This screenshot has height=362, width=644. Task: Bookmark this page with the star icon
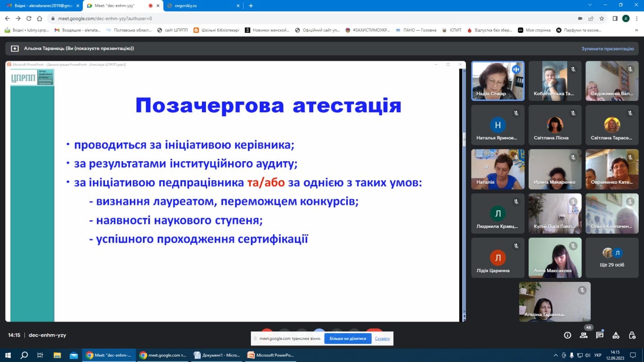tap(602, 18)
